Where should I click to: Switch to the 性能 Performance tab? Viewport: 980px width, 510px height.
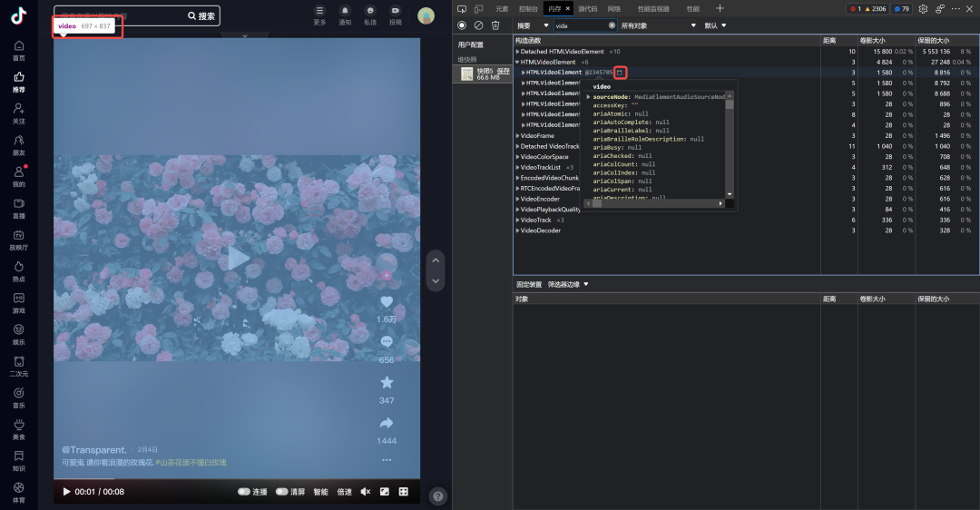[693, 9]
